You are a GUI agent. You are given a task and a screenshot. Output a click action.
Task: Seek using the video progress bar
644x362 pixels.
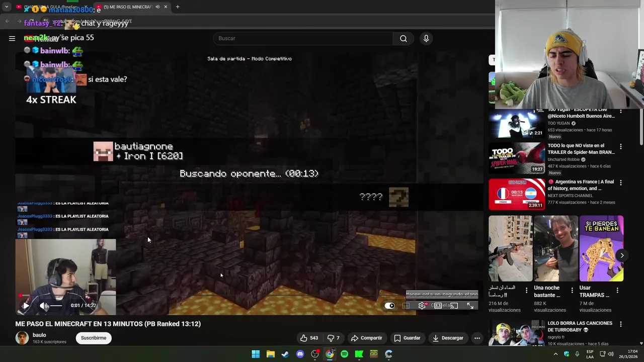pyautogui.click(x=249, y=296)
